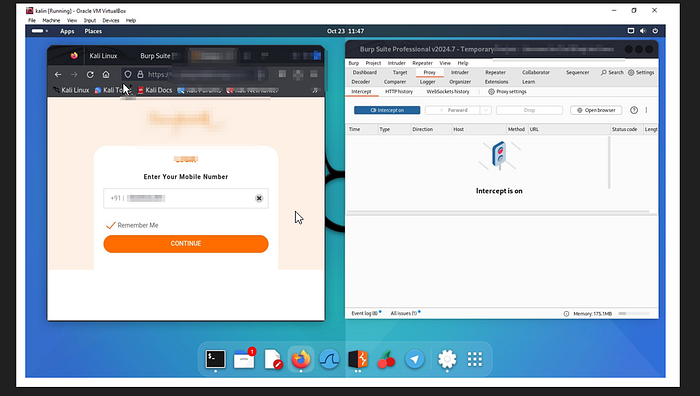Toggle Remember Me checkbox
Viewport: 700px width, 396px height.
point(111,225)
